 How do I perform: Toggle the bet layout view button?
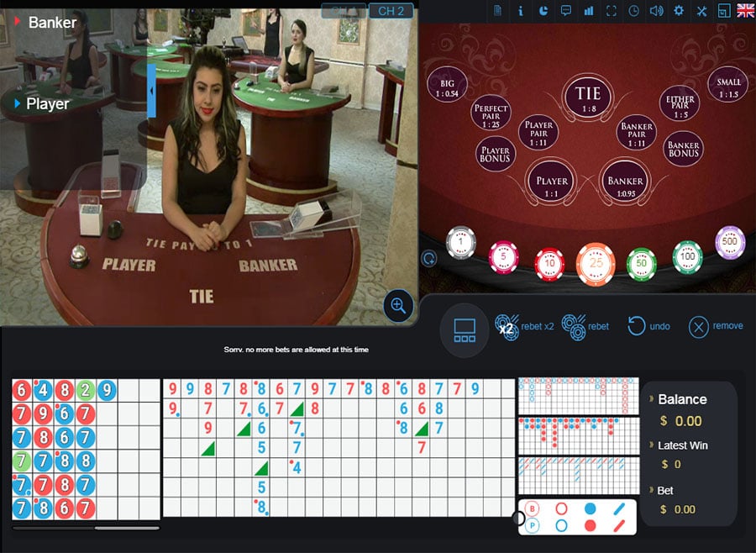[465, 329]
